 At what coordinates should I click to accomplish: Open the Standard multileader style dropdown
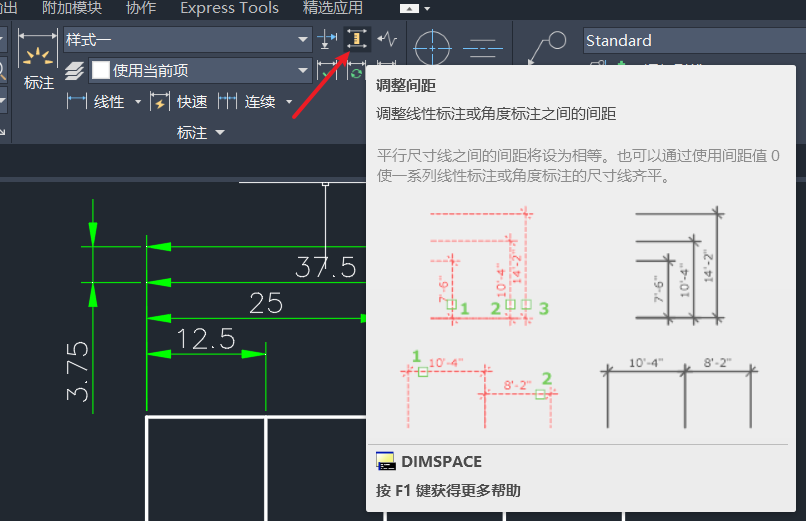click(694, 41)
